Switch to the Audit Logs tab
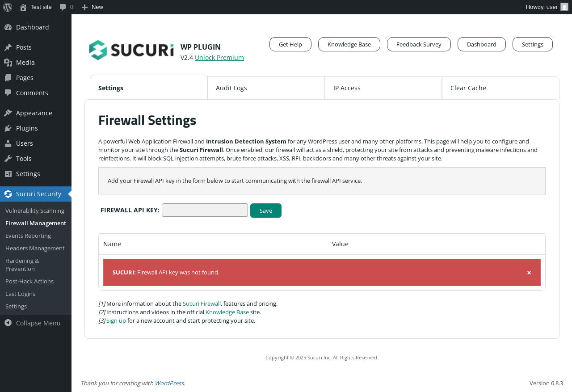572x392 pixels. (x=266, y=88)
